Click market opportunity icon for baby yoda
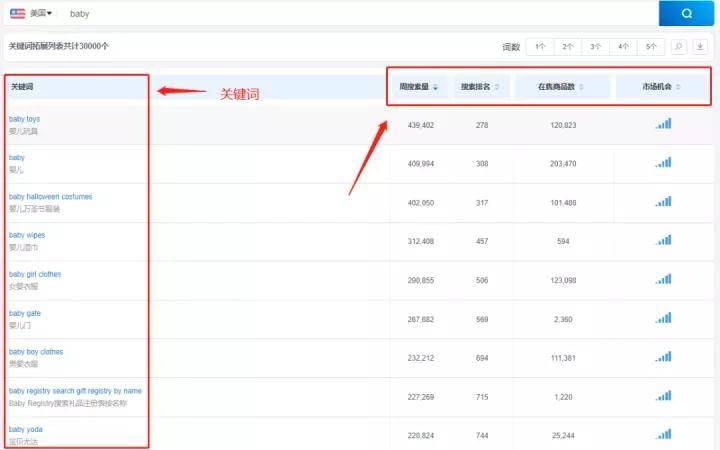720x450 pixels. [664, 434]
